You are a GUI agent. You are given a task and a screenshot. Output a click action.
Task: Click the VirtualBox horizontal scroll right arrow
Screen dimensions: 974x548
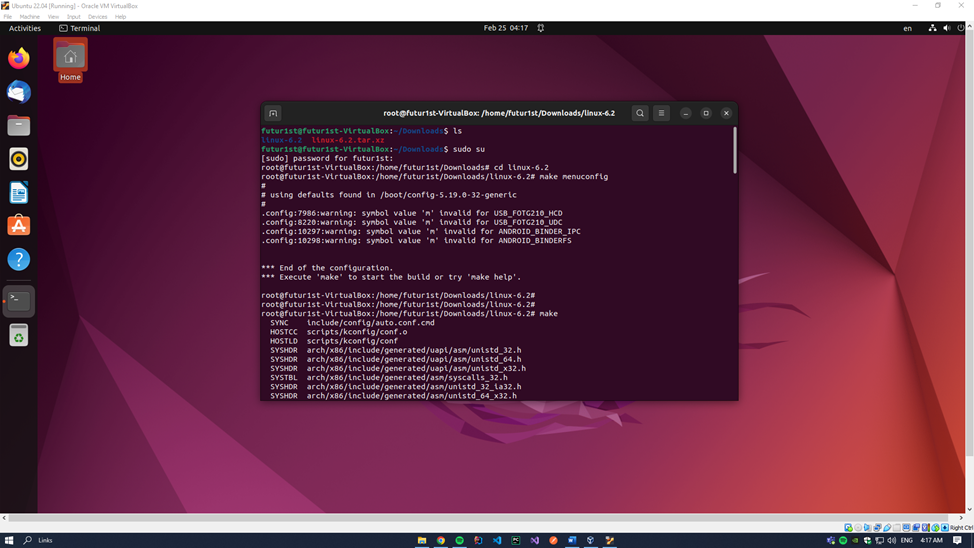960,518
